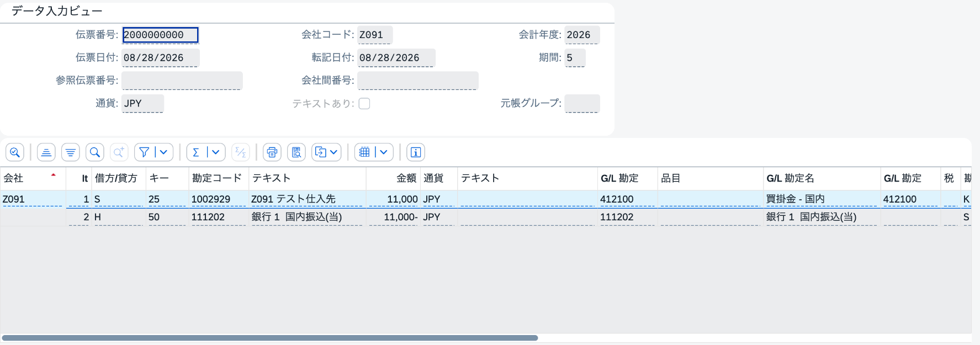Click item number 1 cell
This screenshot has width=980, height=345.
79,199
